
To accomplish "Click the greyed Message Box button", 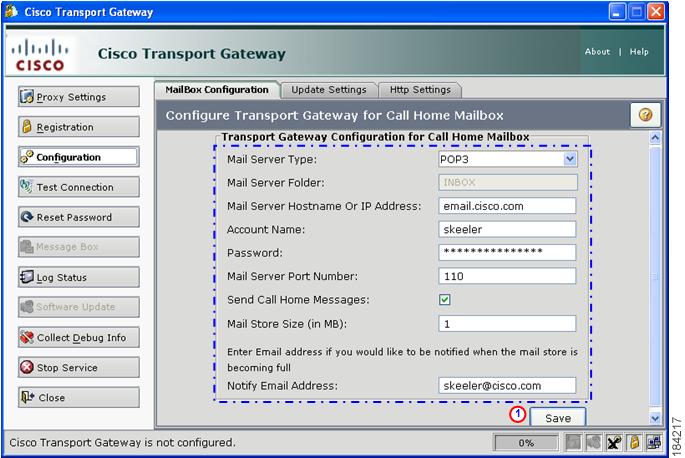I will pos(79,247).
